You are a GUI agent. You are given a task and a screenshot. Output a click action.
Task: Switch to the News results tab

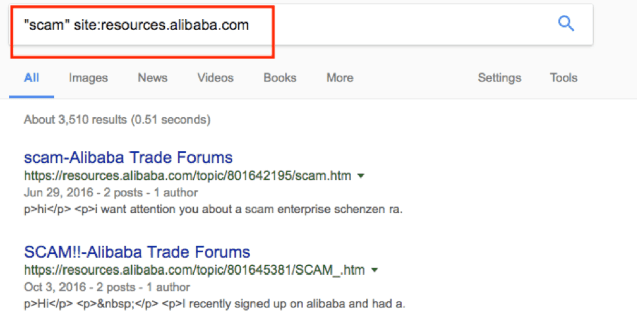(152, 78)
